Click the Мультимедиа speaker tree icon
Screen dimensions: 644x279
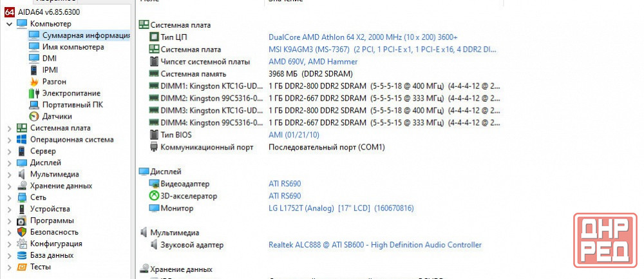pos(22,174)
